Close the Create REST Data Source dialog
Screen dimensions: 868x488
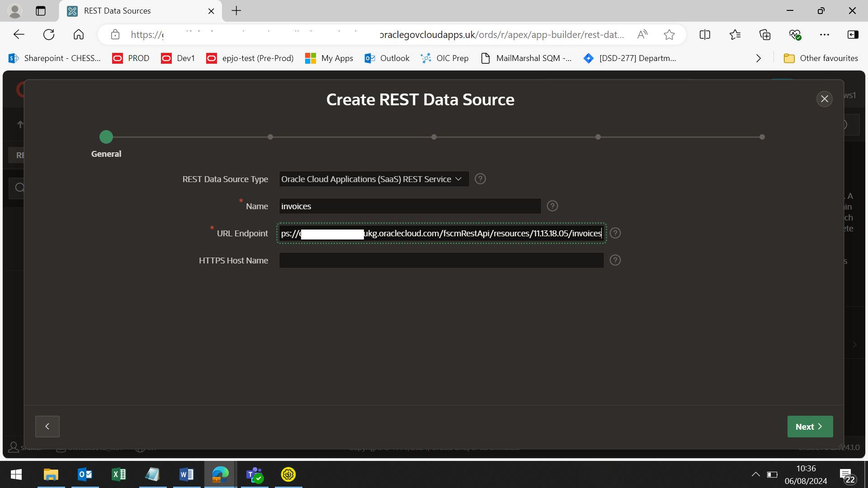tap(824, 99)
